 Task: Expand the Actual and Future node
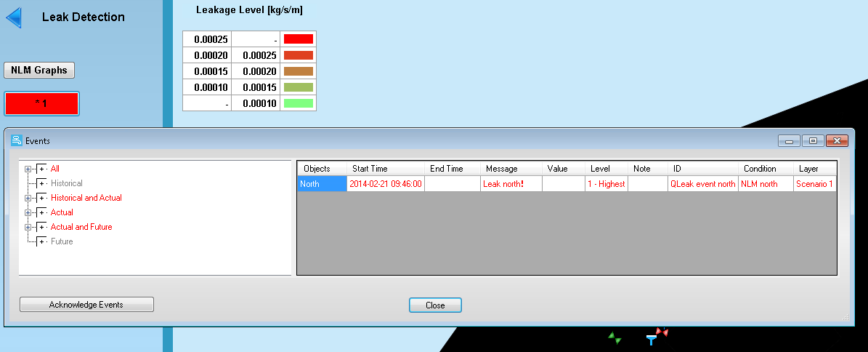(28, 227)
